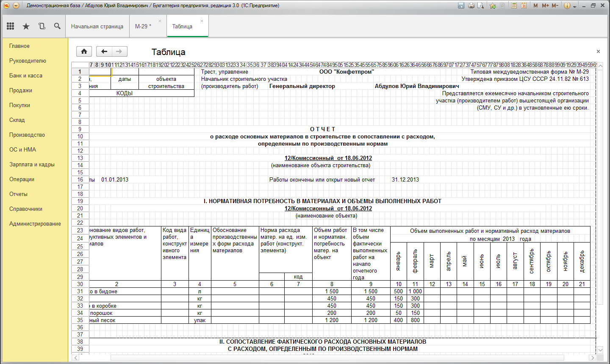The image size is (610, 364).
Task: Go forward with right arrow button
Action: (x=119, y=51)
